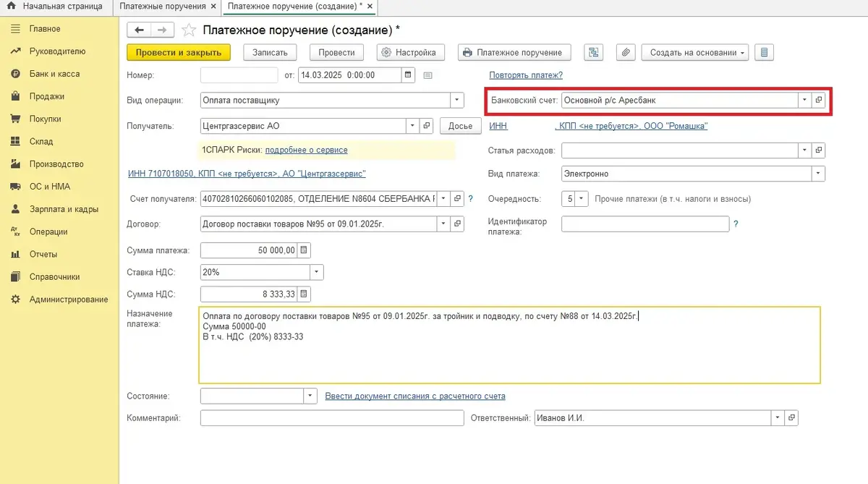This screenshot has width=868, height=484.
Task: Open Банковский счет record with open icon
Action: click(819, 101)
